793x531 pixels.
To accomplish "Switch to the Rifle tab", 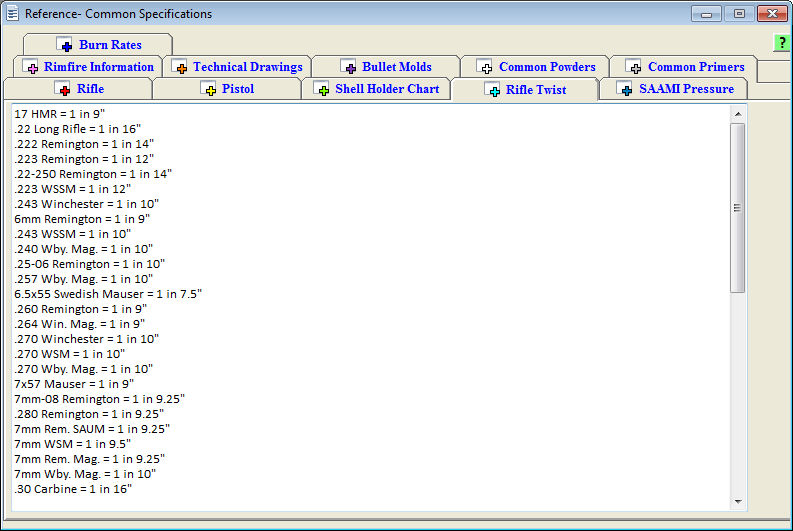I will tap(78, 88).
